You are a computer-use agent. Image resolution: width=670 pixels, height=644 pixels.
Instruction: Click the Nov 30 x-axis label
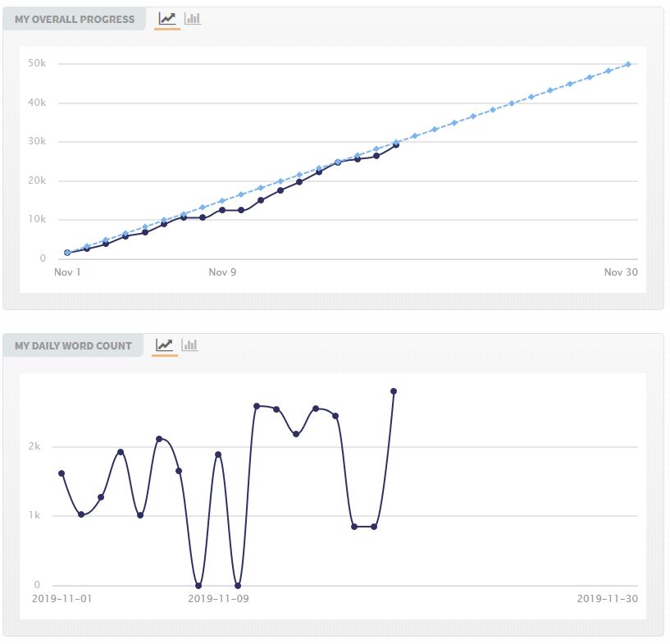click(621, 272)
